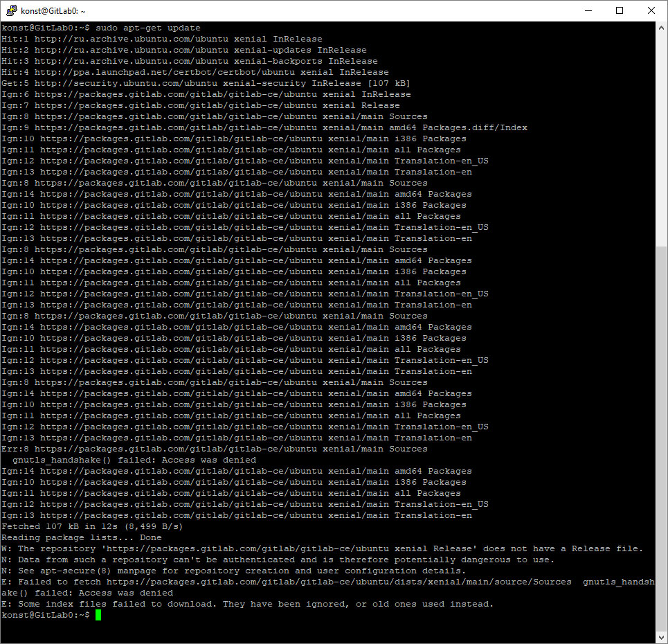Minimize the konst@GitLab0 terminal window
Viewport: 668px width, 644px height.
[588, 10]
